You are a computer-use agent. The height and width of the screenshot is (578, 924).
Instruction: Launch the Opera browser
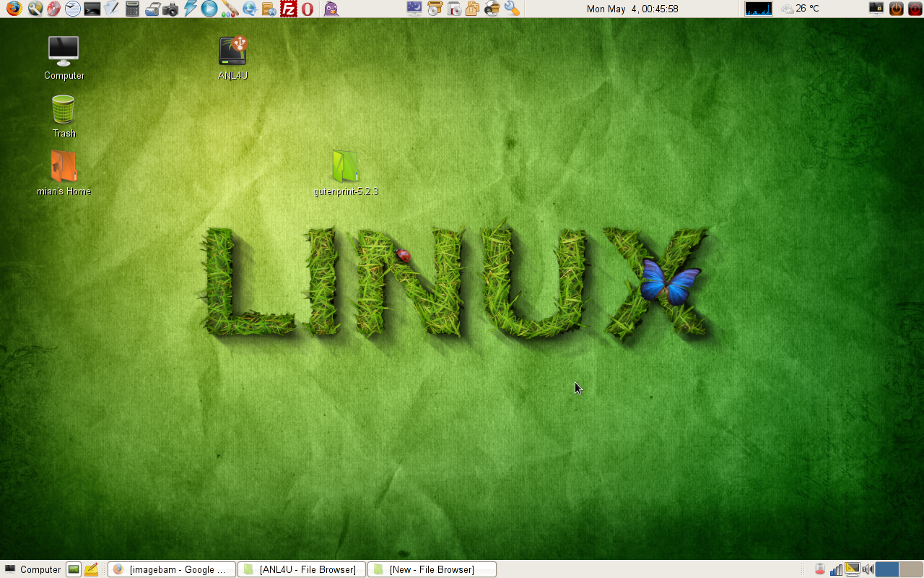point(308,9)
